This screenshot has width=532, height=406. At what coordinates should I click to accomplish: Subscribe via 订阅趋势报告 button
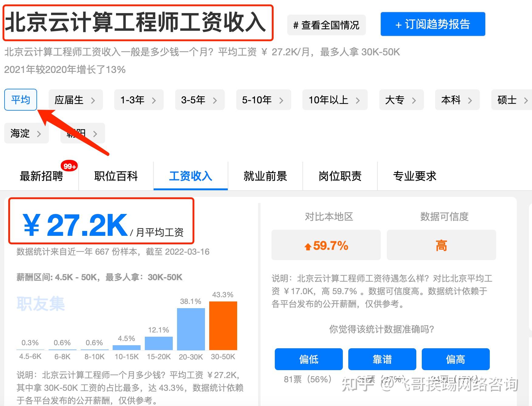pos(433,24)
